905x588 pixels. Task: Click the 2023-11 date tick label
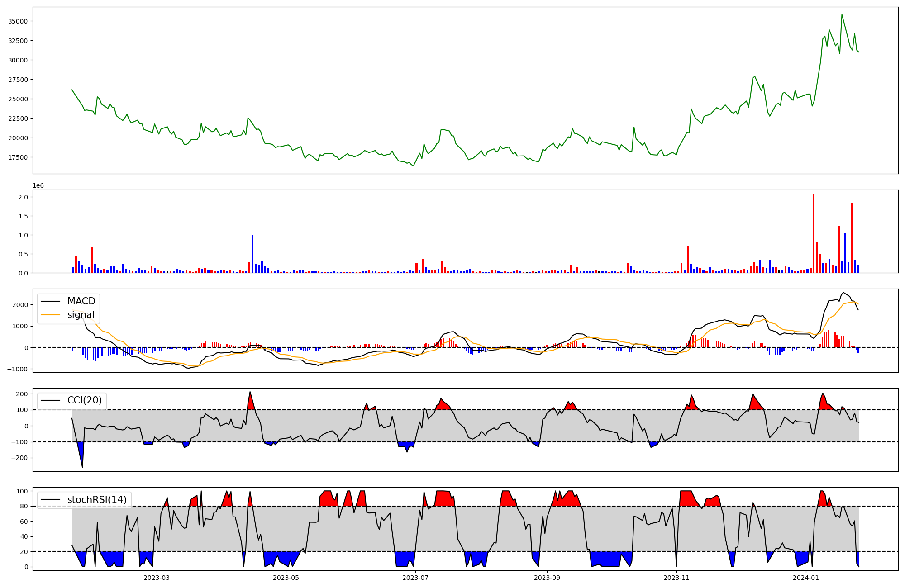(676, 578)
